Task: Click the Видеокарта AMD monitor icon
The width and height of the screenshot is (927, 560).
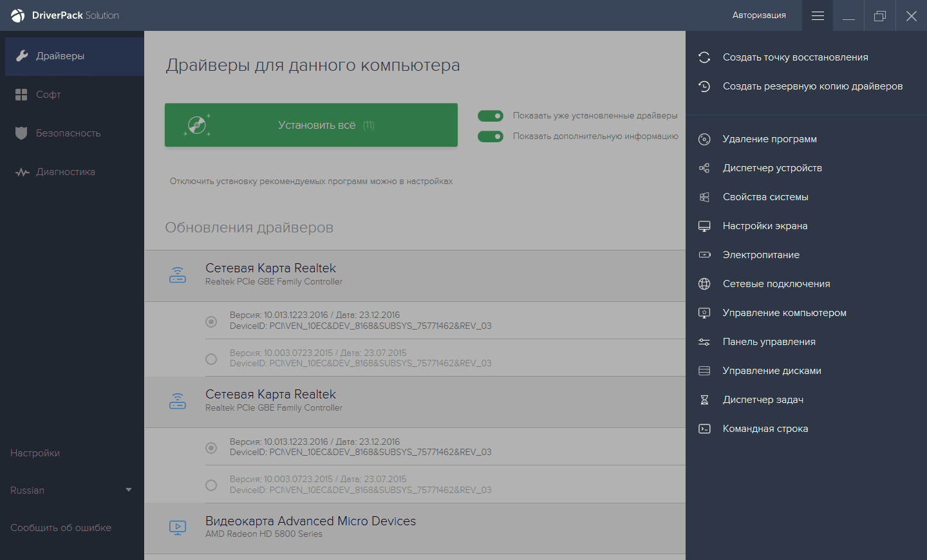Action: coord(178,528)
